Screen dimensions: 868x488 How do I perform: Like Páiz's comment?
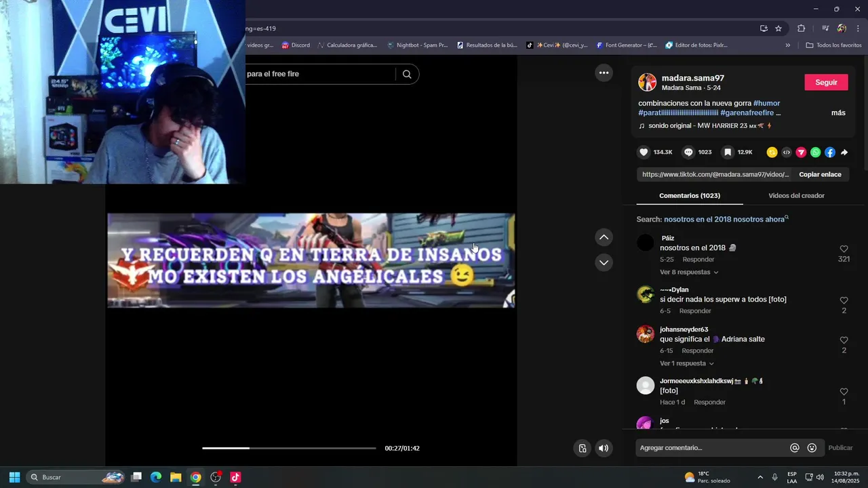(844, 249)
